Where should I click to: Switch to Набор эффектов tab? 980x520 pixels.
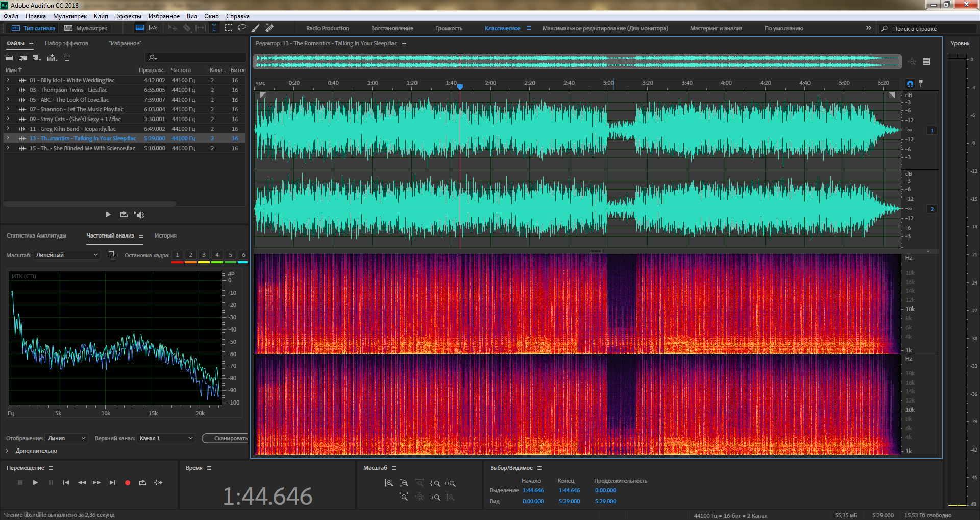coord(66,44)
